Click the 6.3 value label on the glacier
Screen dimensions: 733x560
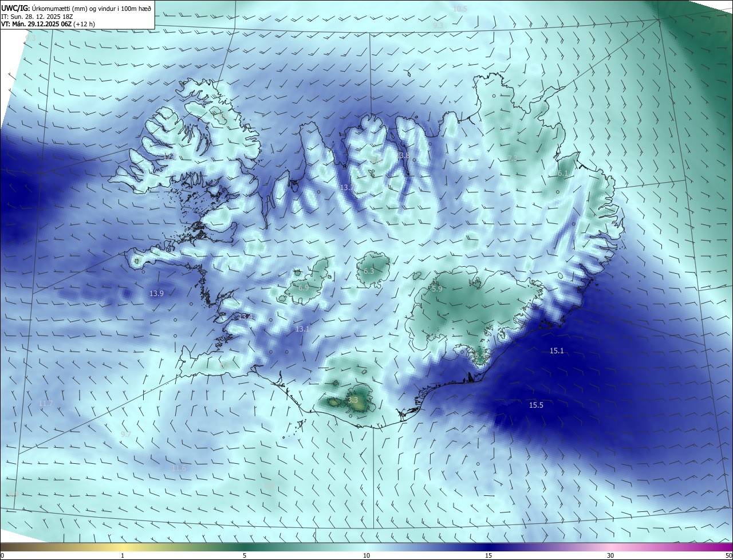coord(369,271)
